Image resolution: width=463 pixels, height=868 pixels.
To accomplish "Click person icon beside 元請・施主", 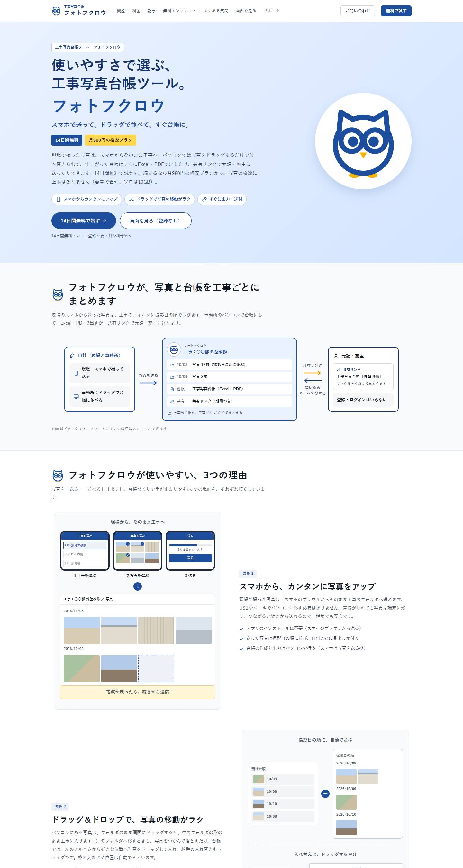I will (336, 356).
